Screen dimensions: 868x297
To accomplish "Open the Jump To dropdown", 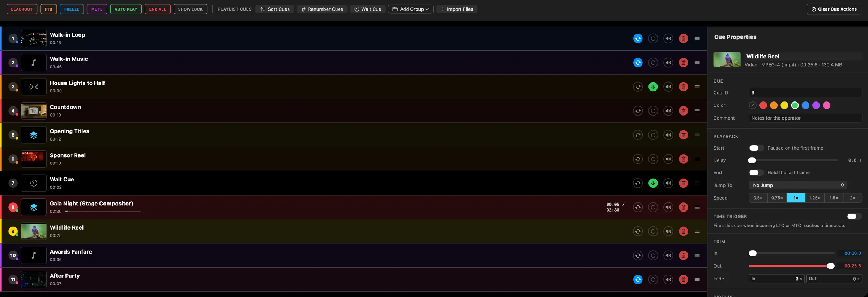I will (x=798, y=185).
